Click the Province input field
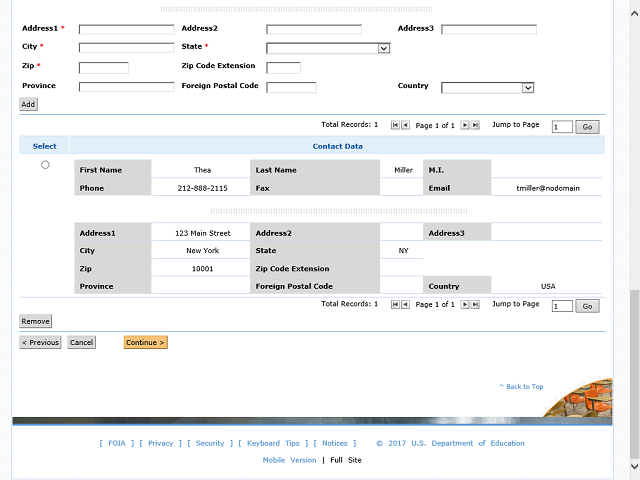This screenshot has width=640, height=480. point(127,87)
